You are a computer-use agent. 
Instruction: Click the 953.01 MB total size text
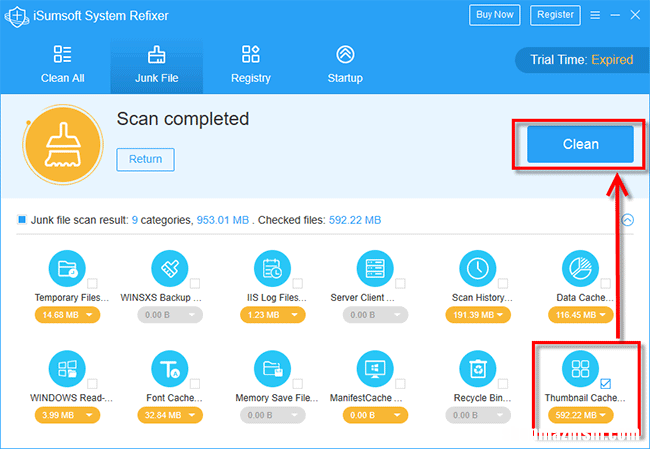click(223, 220)
